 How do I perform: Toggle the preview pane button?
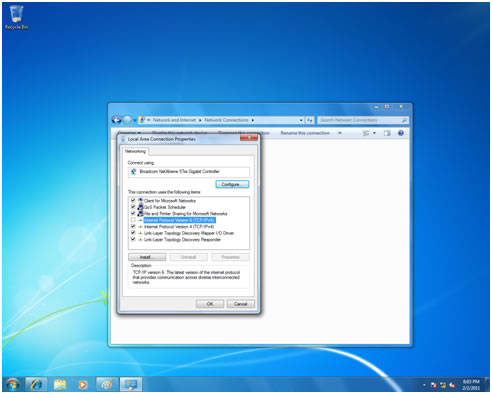387,133
